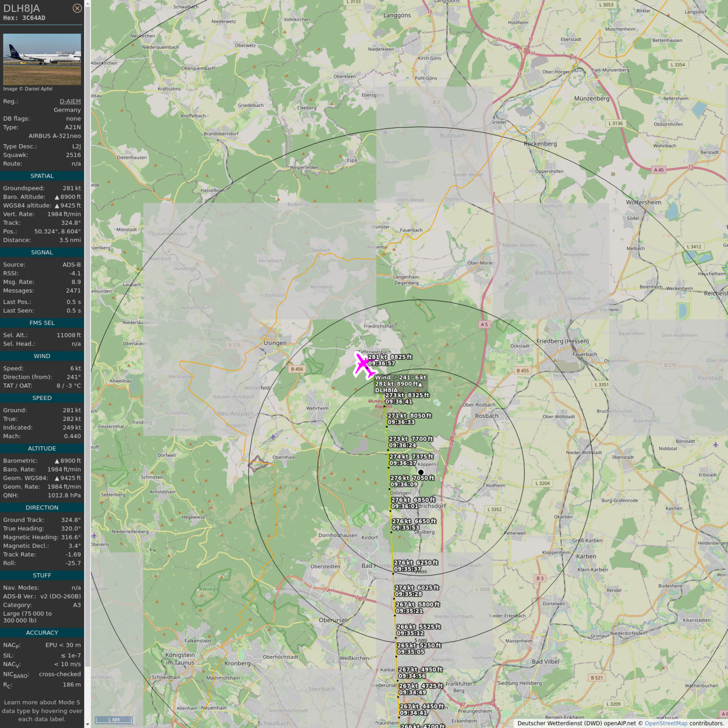Image resolution: width=728 pixels, height=728 pixels.
Task: Click the sidebar scrollbar up arrow
Action: click(x=87, y=4)
